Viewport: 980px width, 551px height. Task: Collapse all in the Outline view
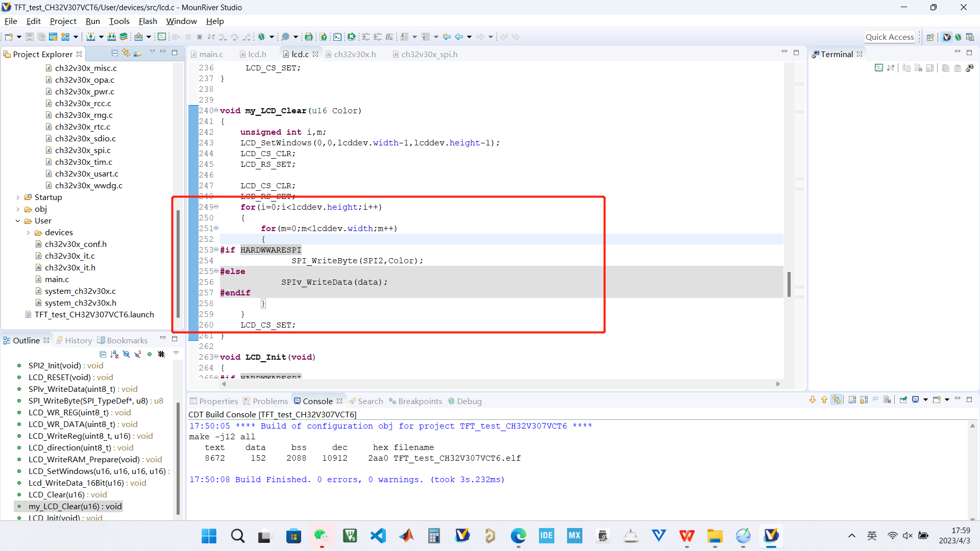pyautogui.click(x=103, y=354)
